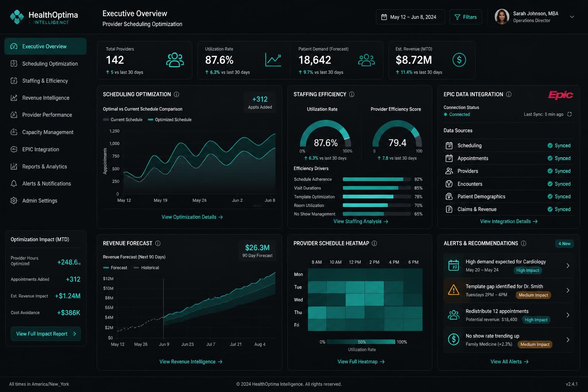Click the Total Providers people icon
Image resolution: width=588 pixels, height=392 pixels.
point(175,60)
